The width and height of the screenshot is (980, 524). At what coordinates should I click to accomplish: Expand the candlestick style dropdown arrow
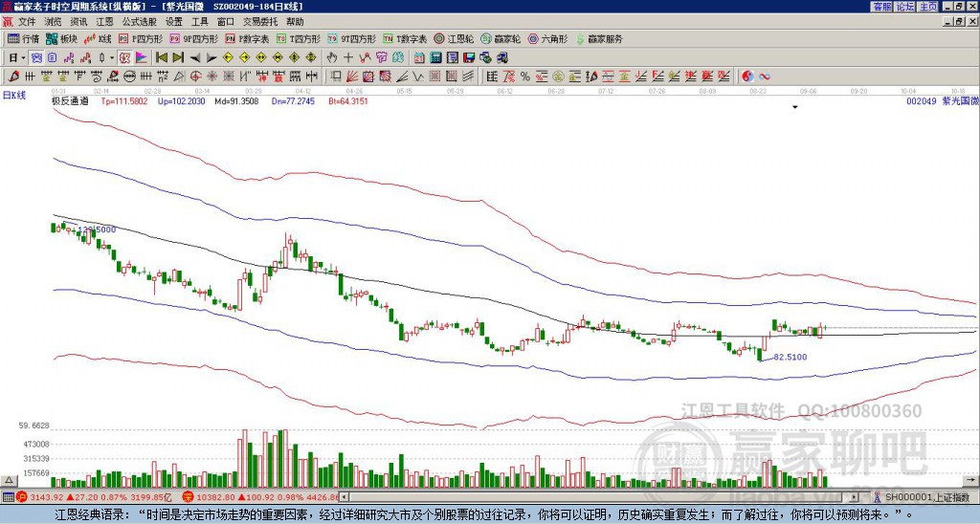tap(112, 57)
